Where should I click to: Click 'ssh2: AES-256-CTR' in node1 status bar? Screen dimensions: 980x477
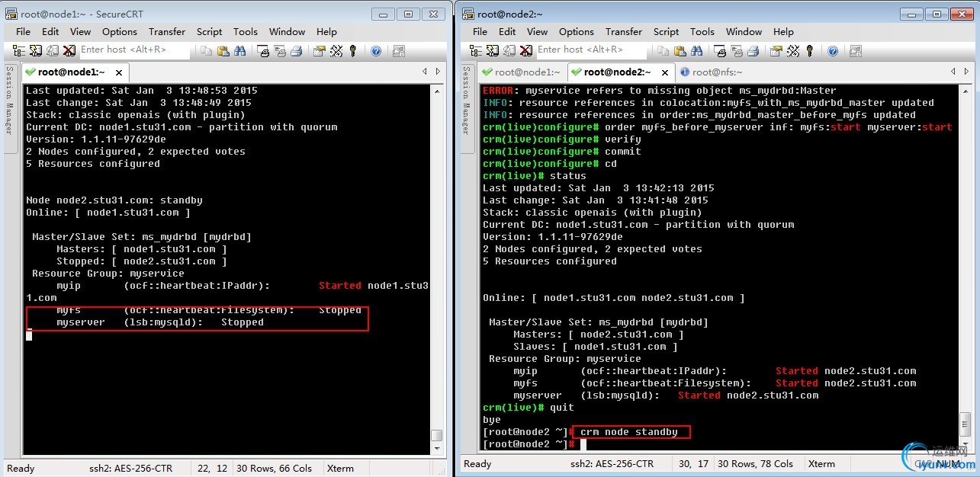click(x=130, y=468)
